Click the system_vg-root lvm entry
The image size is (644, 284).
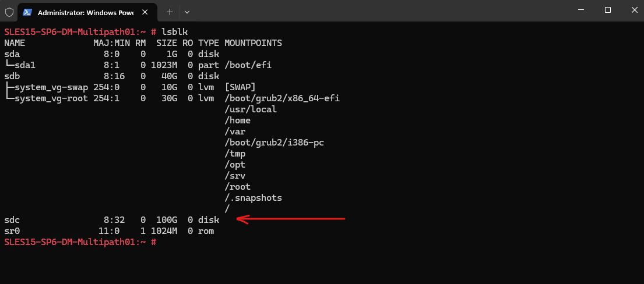coord(46,98)
